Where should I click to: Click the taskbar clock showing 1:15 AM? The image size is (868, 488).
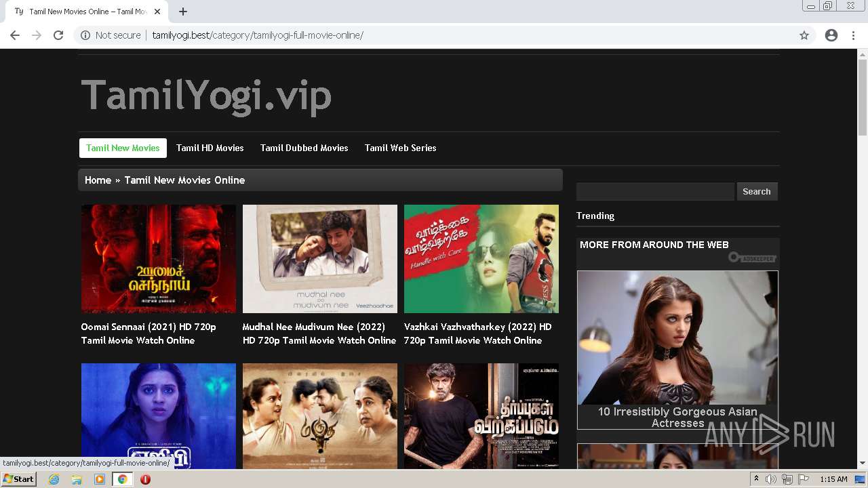tap(833, 479)
